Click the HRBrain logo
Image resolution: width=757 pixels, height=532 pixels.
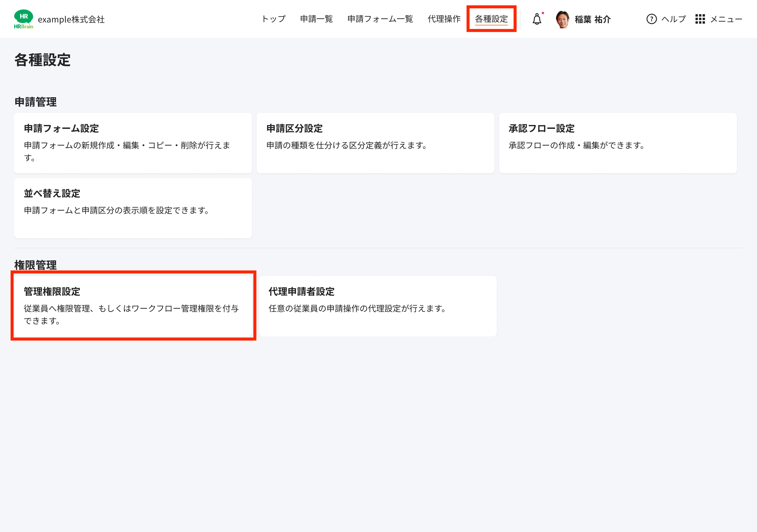pos(23,19)
